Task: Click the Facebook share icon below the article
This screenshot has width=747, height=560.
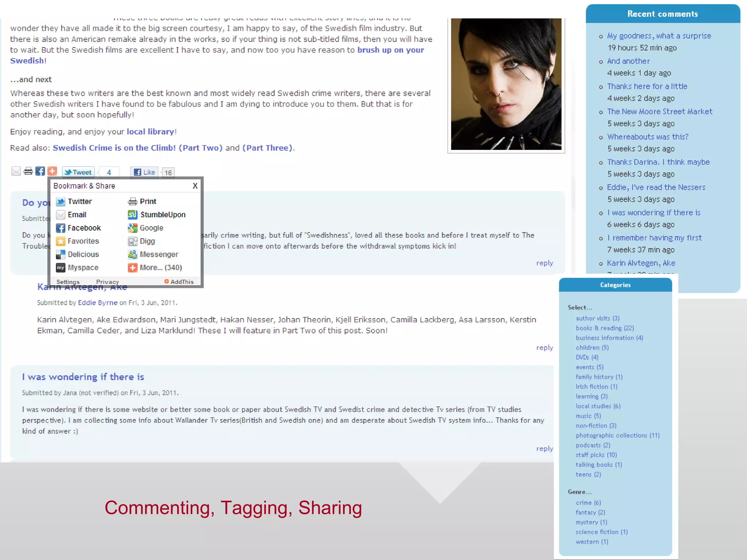Action: (x=40, y=171)
